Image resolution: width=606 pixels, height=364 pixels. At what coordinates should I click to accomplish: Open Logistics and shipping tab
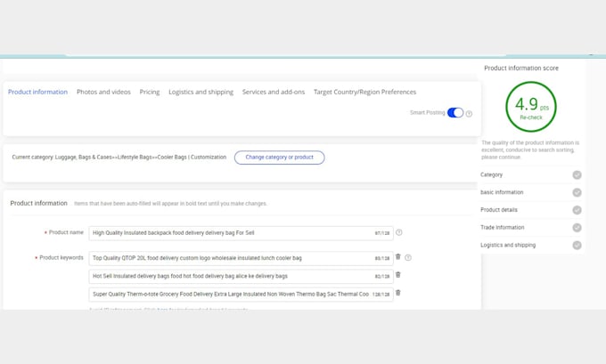point(201,92)
